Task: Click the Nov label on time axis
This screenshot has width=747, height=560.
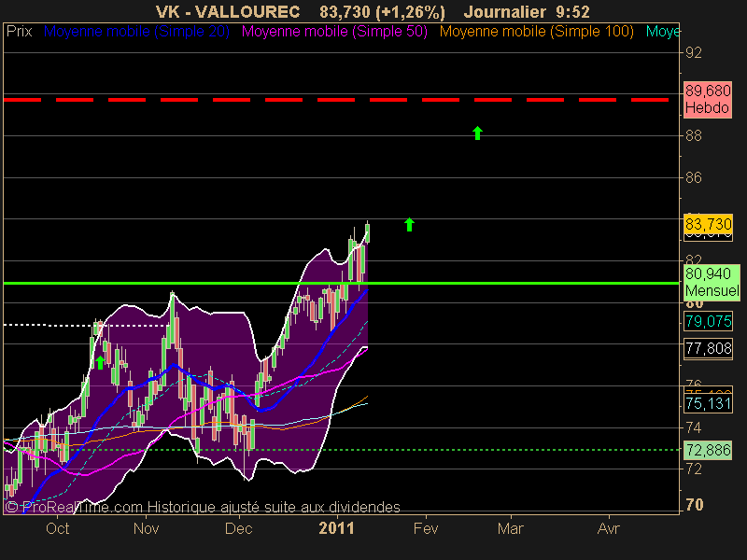Action: tap(146, 528)
